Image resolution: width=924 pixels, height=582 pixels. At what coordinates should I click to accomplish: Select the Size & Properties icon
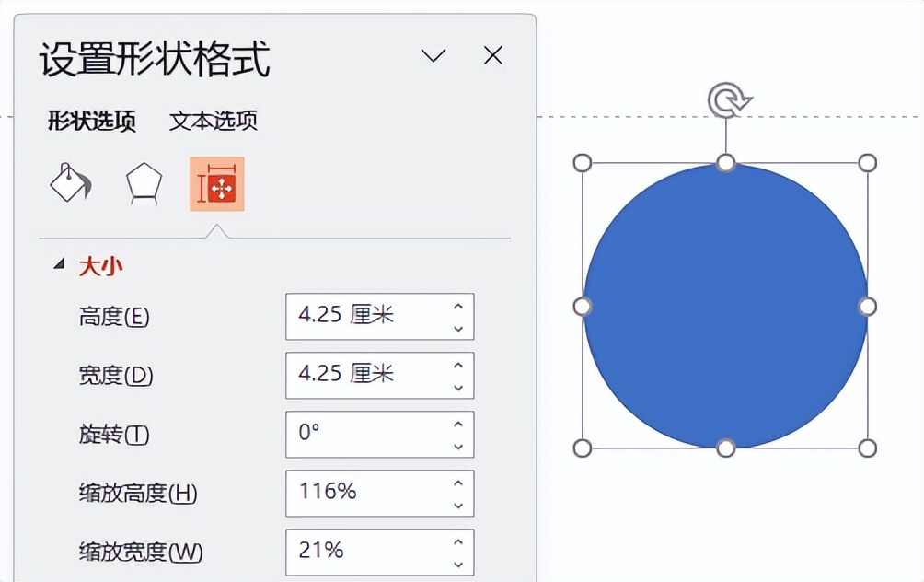click(217, 184)
